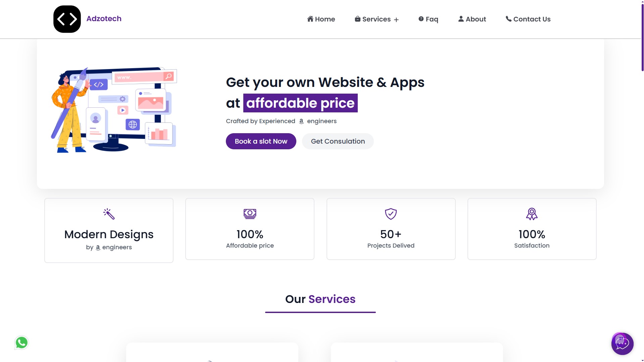Open the Faq menu item
This screenshot has width=644, height=362.
click(428, 19)
